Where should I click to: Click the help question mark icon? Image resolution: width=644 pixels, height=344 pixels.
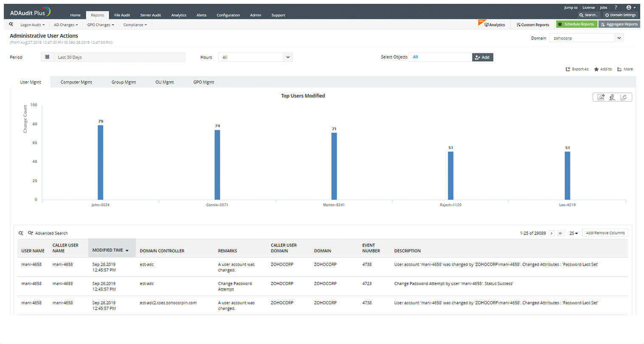pos(616,7)
